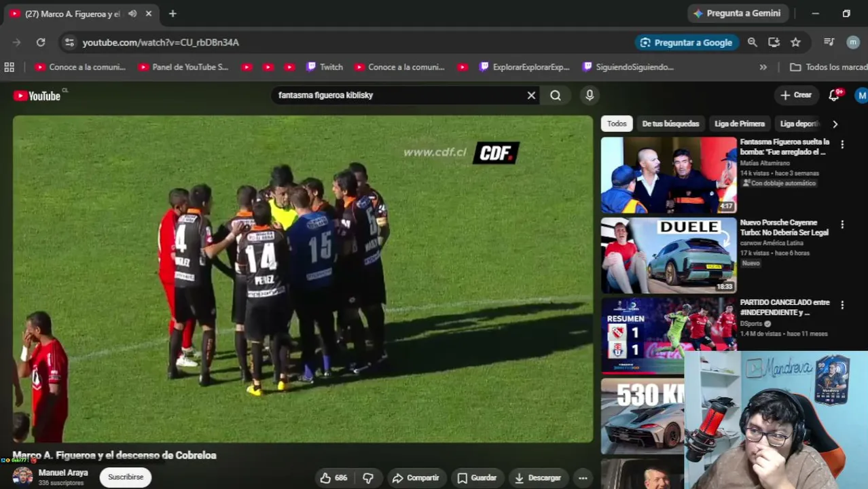
Task: Bookmark this page with the star icon
Action: 795,42
